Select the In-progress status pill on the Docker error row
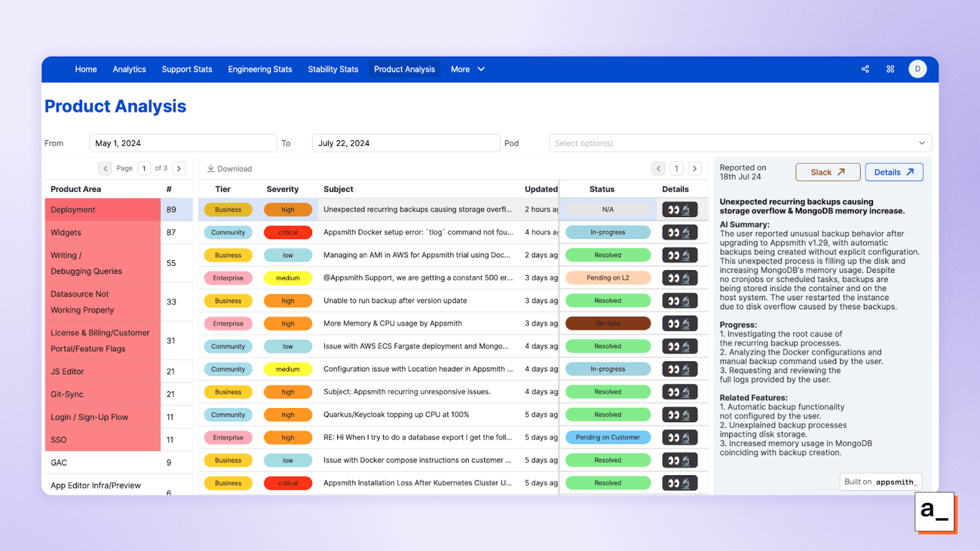The width and height of the screenshot is (980, 551). click(x=608, y=232)
